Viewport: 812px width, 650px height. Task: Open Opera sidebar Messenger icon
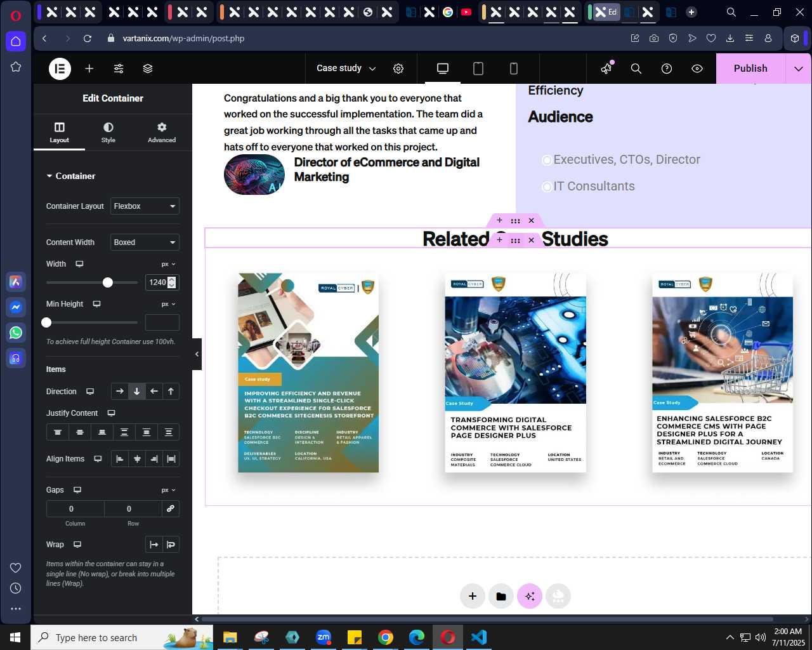click(x=16, y=307)
